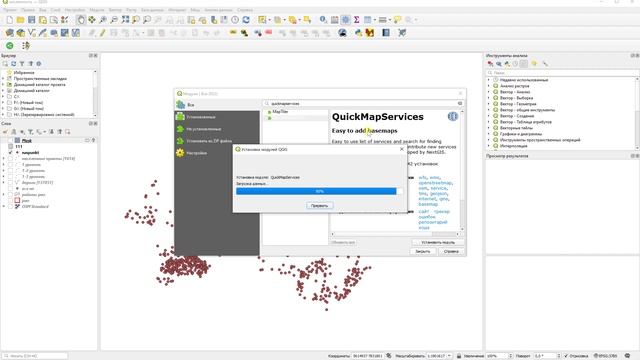Refresh the Browser panel
The image size is (640, 360).
pos(13,64)
